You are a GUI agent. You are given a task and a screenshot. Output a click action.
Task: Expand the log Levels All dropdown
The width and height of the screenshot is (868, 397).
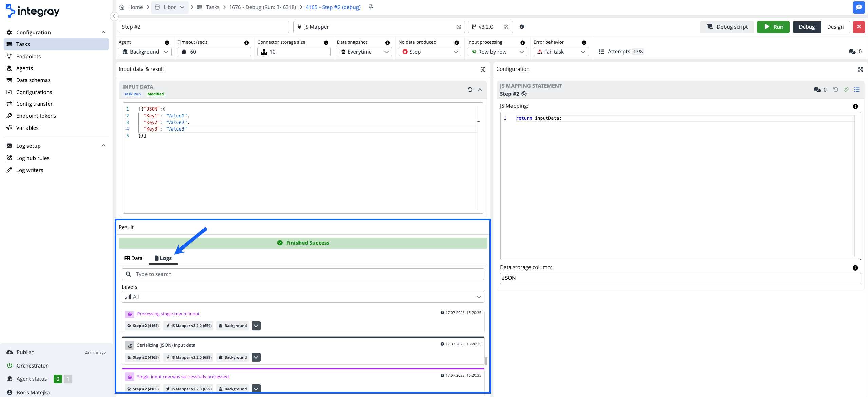click(303, 297)
